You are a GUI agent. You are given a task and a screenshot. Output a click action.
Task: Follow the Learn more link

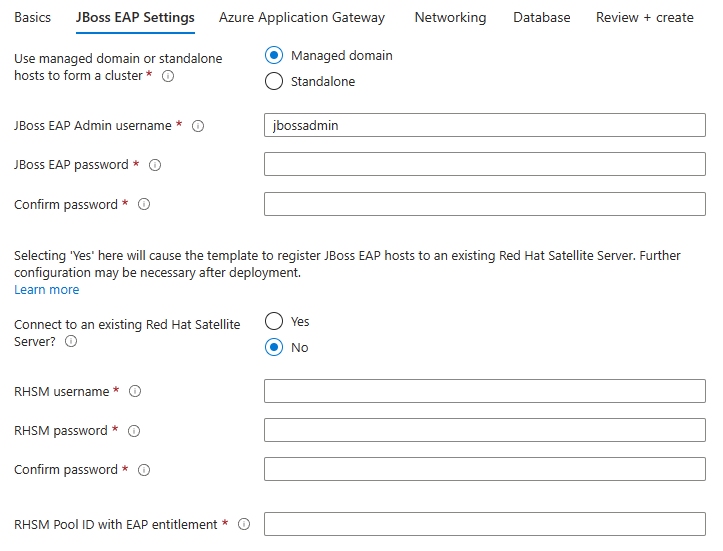click(47, 290)
